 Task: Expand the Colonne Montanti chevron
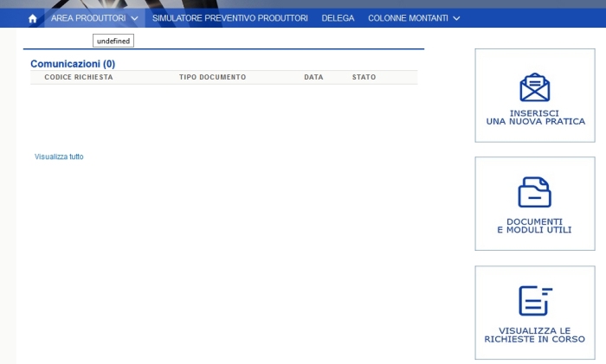pos(456,18)
